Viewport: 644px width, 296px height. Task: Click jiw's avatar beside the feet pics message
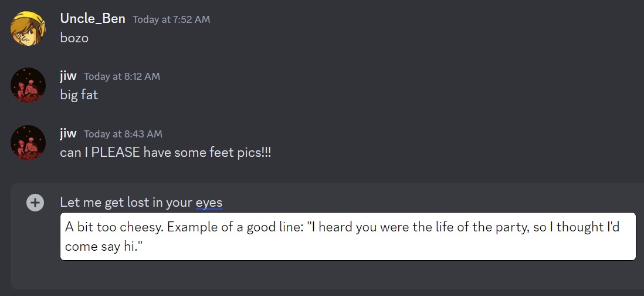tap(28, 143)
